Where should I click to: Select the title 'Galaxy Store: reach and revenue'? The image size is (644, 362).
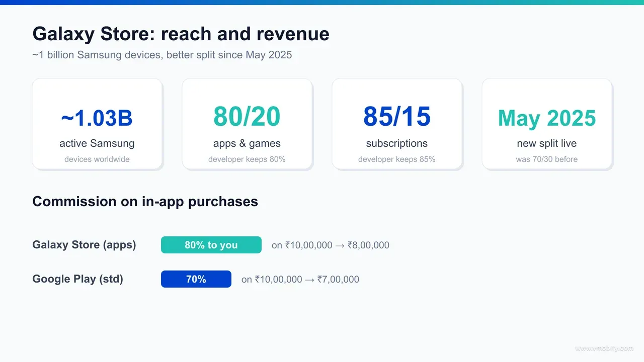pos(181,34)
